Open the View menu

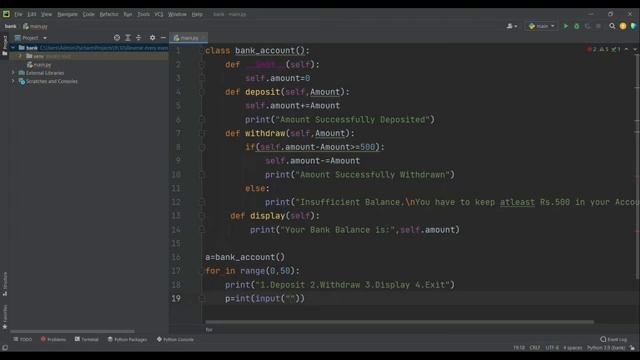pyautogui.click(x=46, y=14)
